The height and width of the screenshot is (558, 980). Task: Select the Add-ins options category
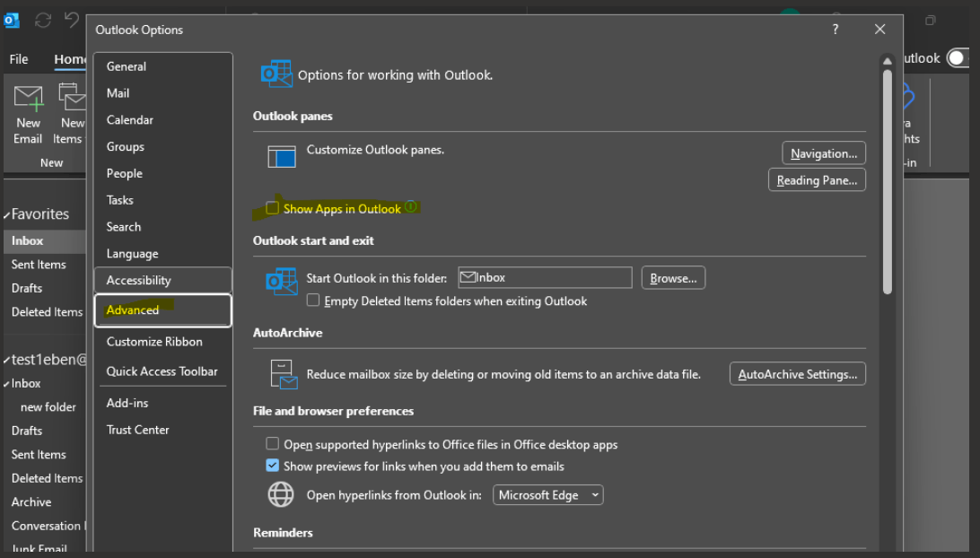163,403
